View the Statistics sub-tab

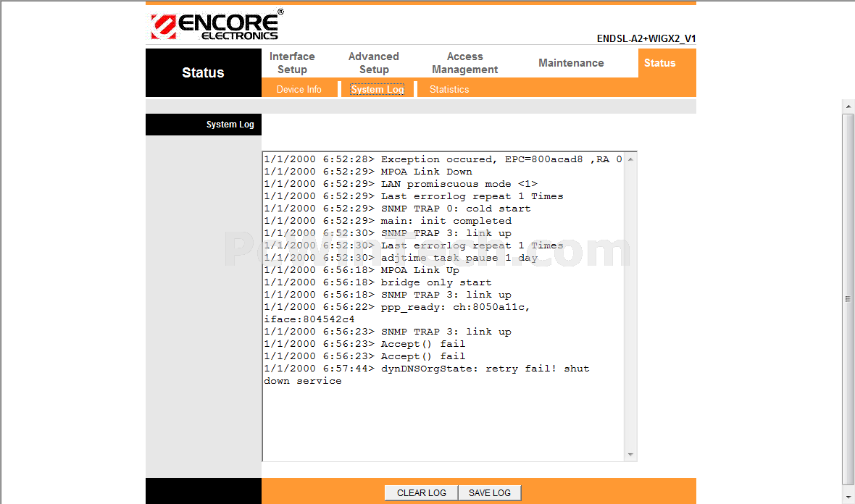click(449, 89)
